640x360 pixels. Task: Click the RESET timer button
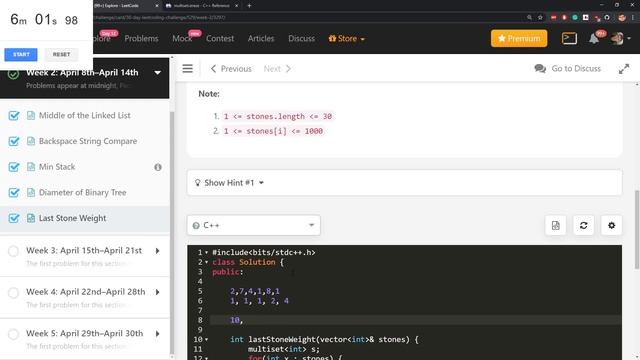point(61,54)
